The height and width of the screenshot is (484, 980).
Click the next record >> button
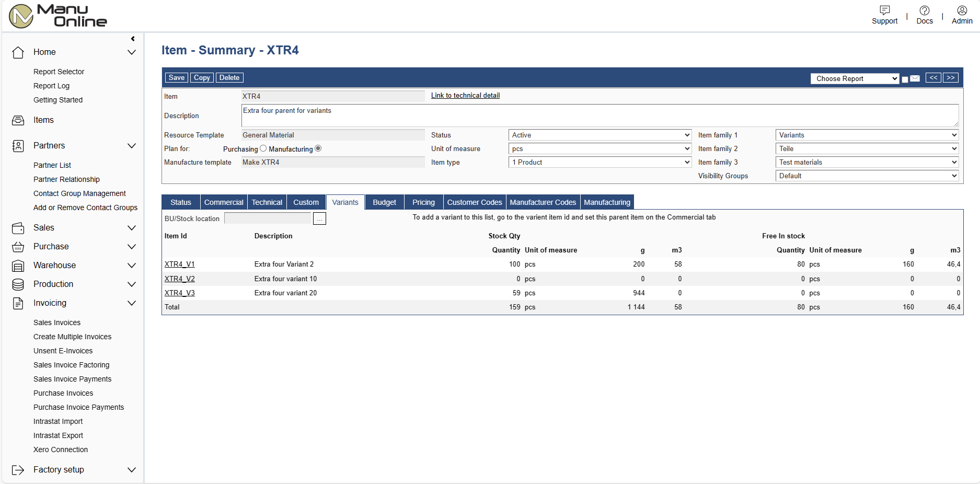coord(950,77)
